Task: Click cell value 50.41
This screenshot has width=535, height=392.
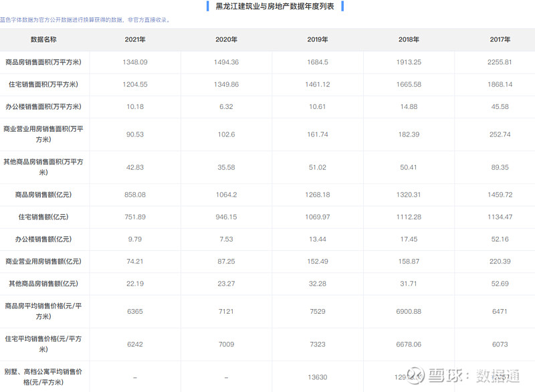Action: (409, 167)
